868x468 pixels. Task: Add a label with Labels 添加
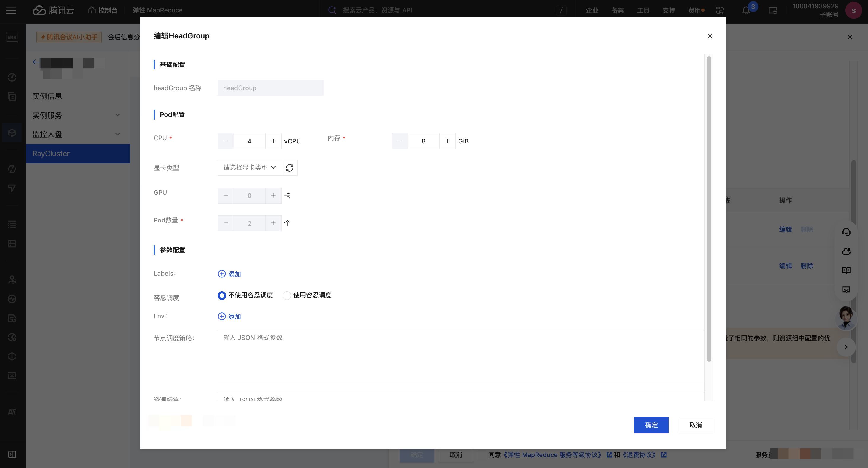(x=229, y=274)
